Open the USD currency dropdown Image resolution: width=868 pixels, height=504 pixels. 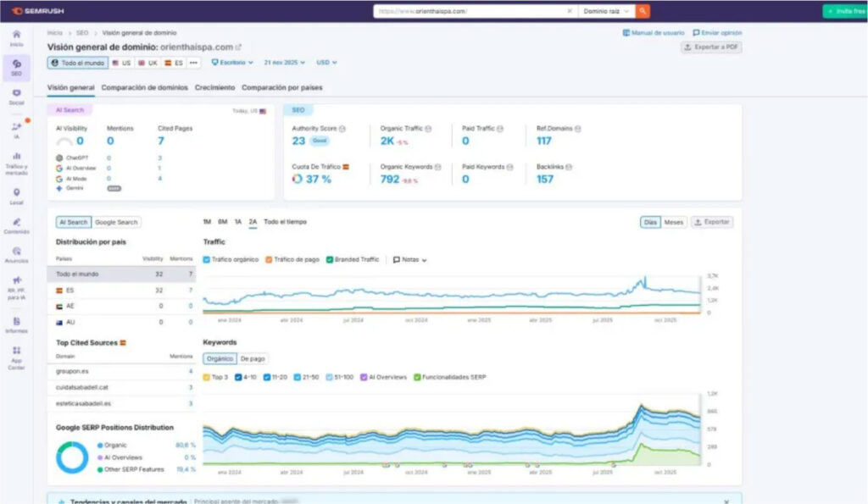coord(325,63)
